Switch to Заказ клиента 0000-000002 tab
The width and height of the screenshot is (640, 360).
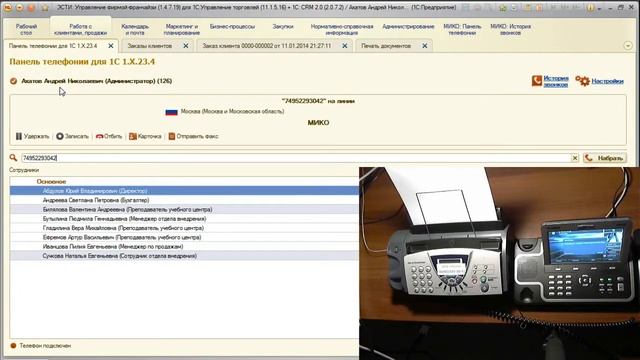click(267, 46)
